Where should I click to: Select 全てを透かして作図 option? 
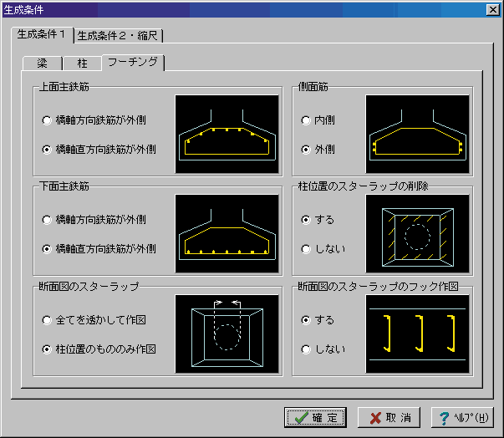tap(47, 320)
